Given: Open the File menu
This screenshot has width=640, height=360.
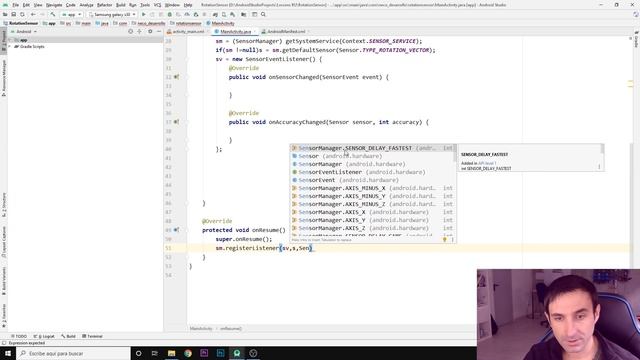Looking at the screenshot, I should click(x=16, y=5).
